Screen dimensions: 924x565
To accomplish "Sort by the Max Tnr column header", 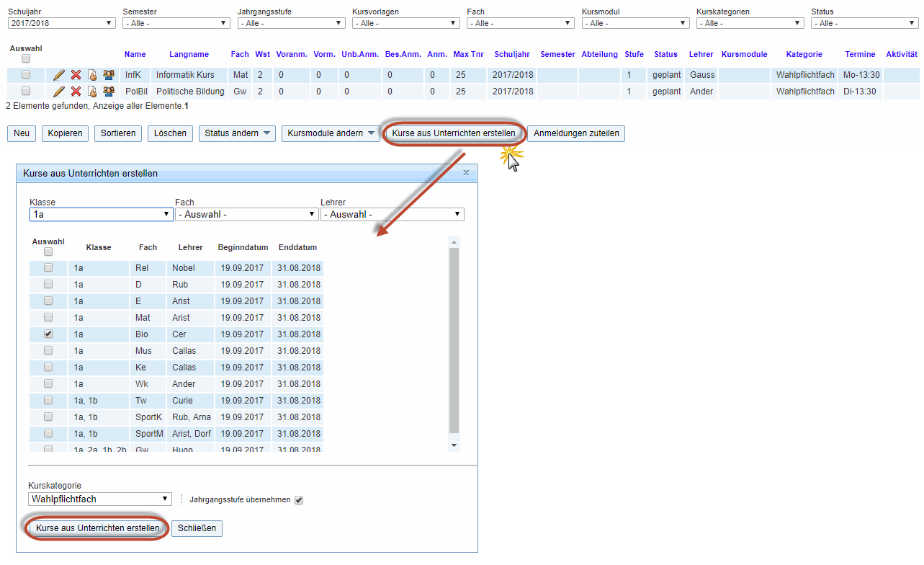I will tap(468, 54).
